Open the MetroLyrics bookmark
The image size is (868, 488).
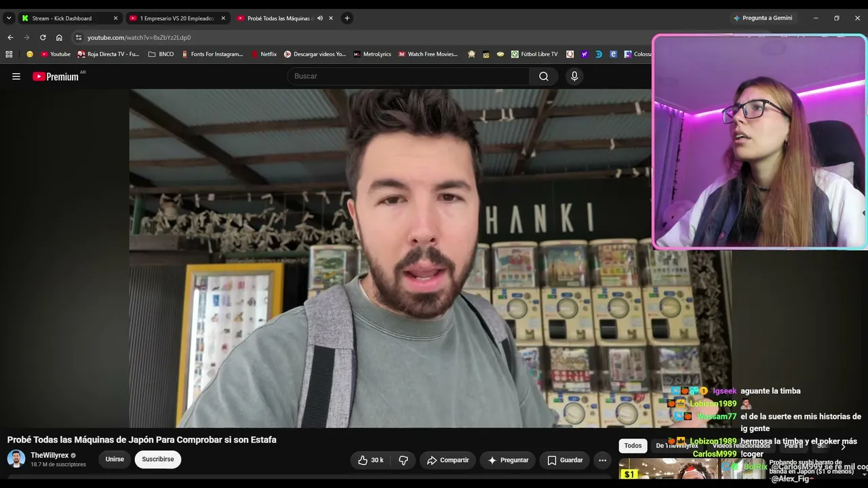click(372, 54)
